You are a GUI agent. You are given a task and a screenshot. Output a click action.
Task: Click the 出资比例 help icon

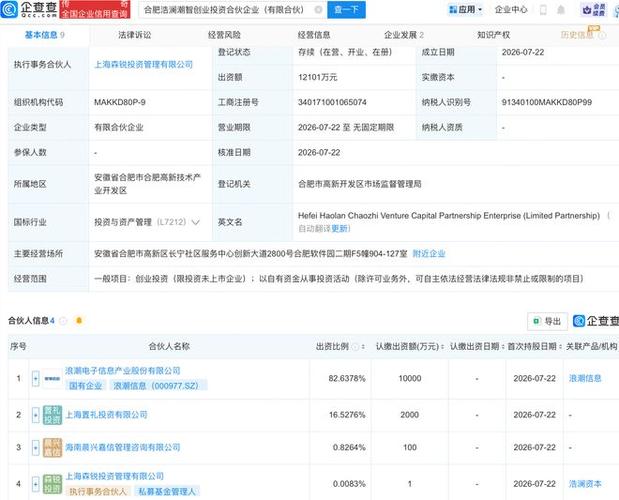coord(355,347)
